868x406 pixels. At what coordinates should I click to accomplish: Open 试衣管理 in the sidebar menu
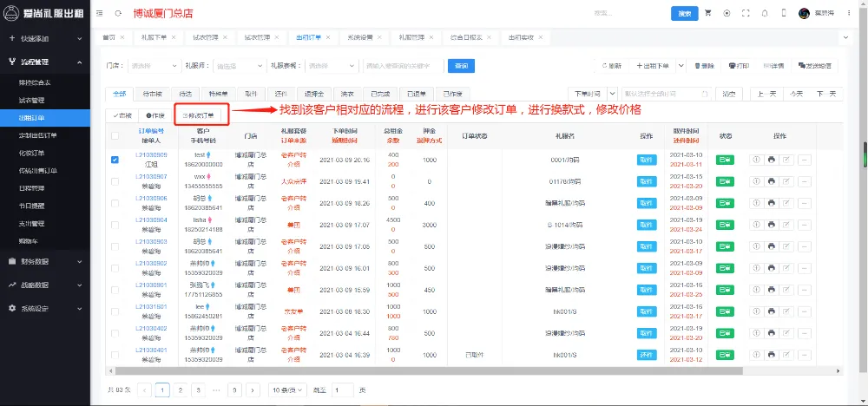tap(32, 101)
